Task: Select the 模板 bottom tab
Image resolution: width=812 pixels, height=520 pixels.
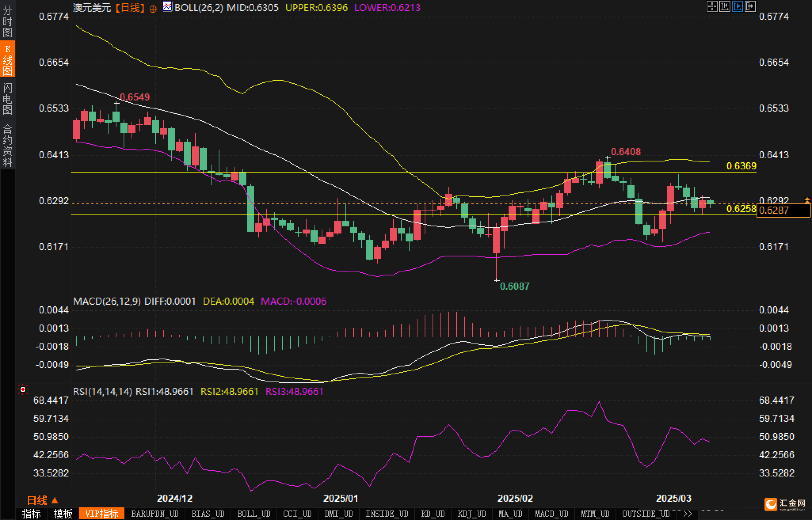Action: click(x=63, y=514)
